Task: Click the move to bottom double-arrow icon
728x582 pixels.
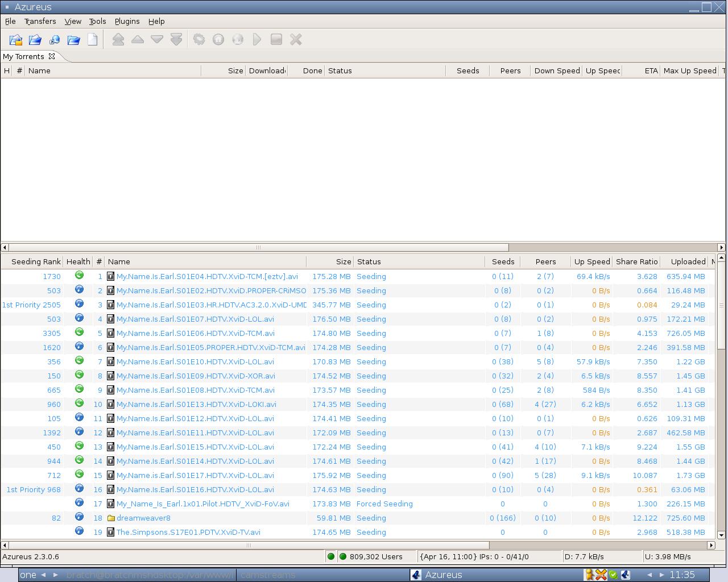Action: [x=176, y=40]
